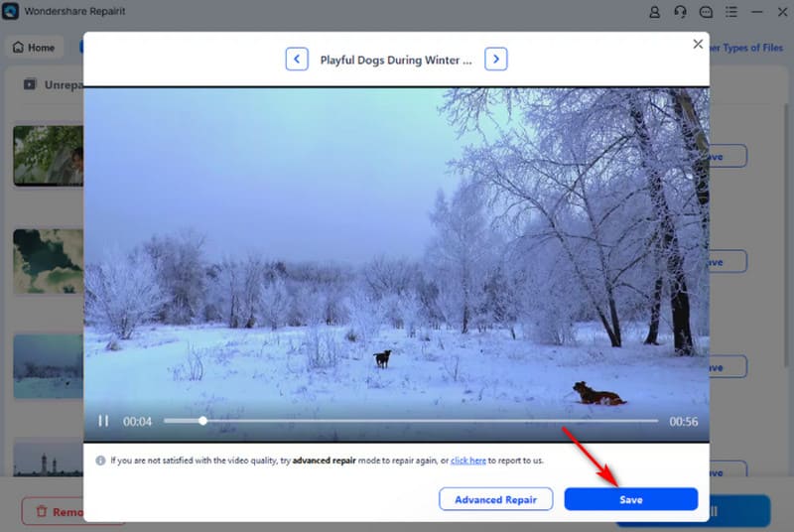Image resolution: width=794 pixels, height=532 pixels.
Task: Open the user account icon
Action: pos(654,13)
